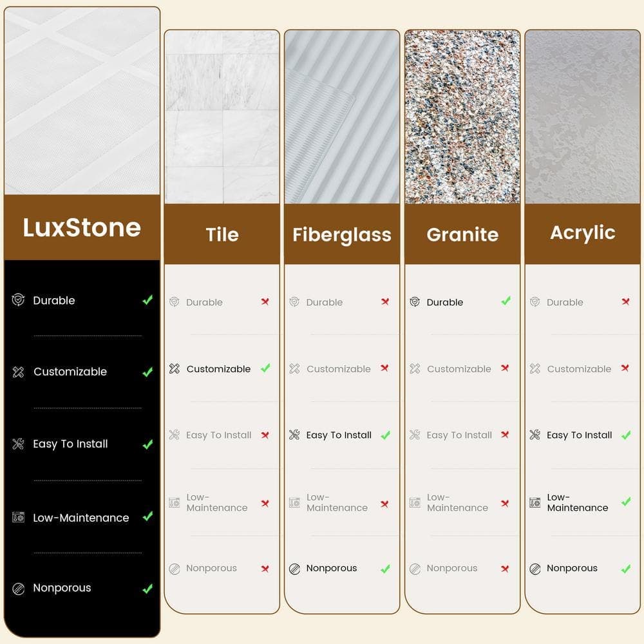Click green checkmark beside Granite Durable
Viewport: 644px width, 644px height.
pyautogui.click(x=506, y=301)
